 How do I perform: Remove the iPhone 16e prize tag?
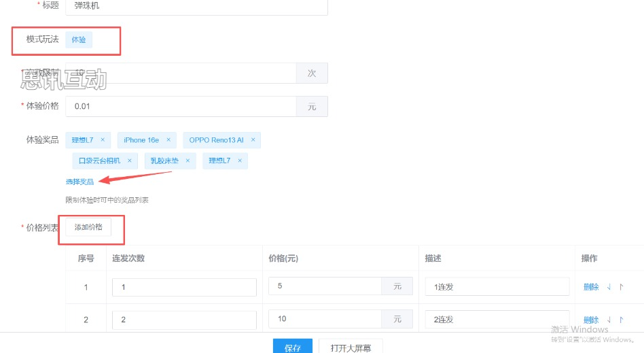[x=168, y=140]
